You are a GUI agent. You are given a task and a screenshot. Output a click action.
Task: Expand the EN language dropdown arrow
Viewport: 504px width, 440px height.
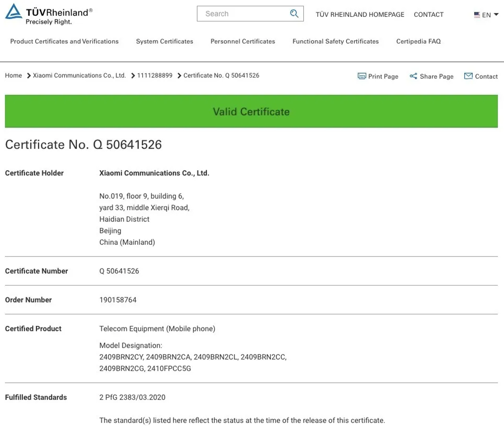[x=496, y=15]
